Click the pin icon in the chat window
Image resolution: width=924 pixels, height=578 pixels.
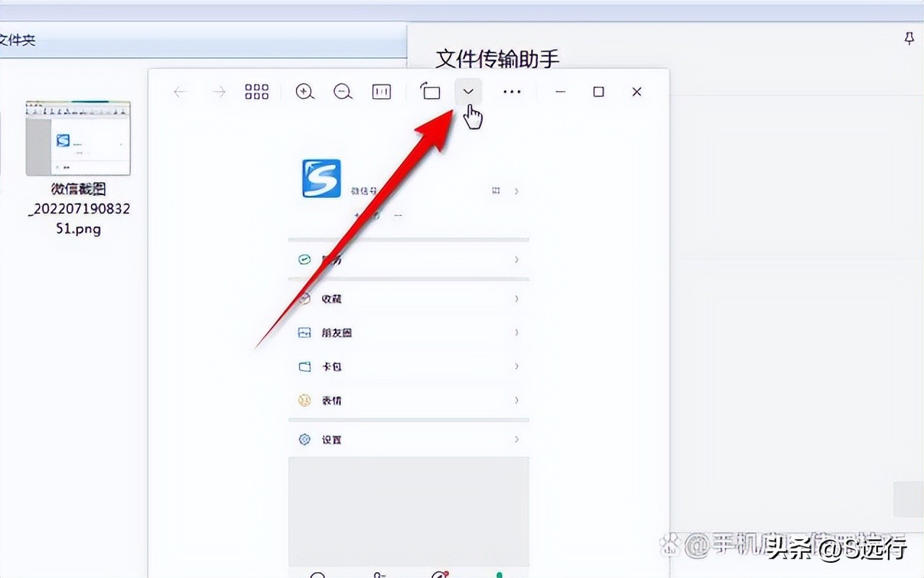[910, 39]
